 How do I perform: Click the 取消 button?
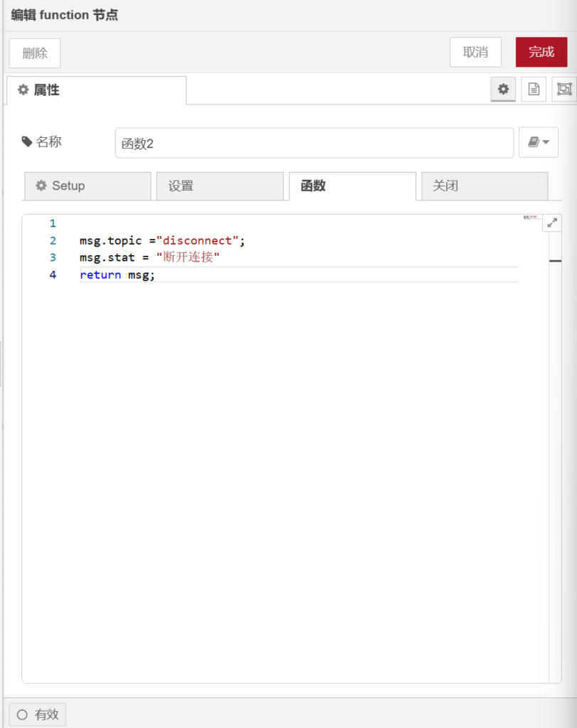(475, 53)
